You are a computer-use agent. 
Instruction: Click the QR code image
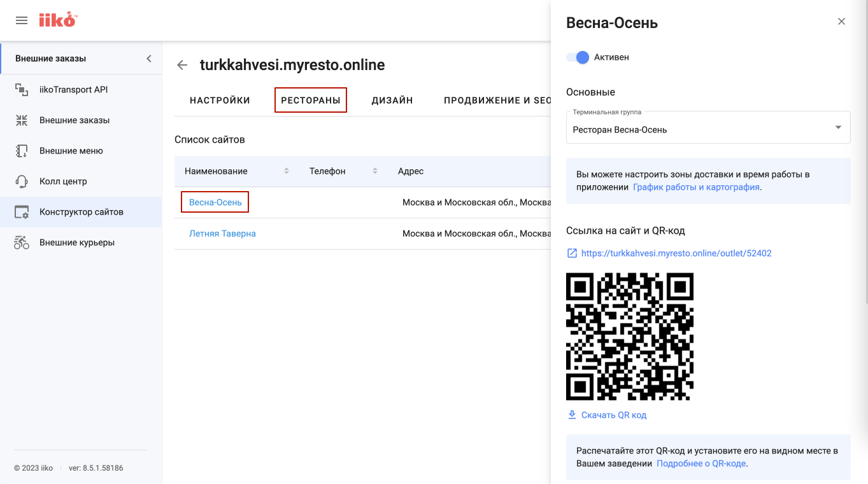click(630, 336)
